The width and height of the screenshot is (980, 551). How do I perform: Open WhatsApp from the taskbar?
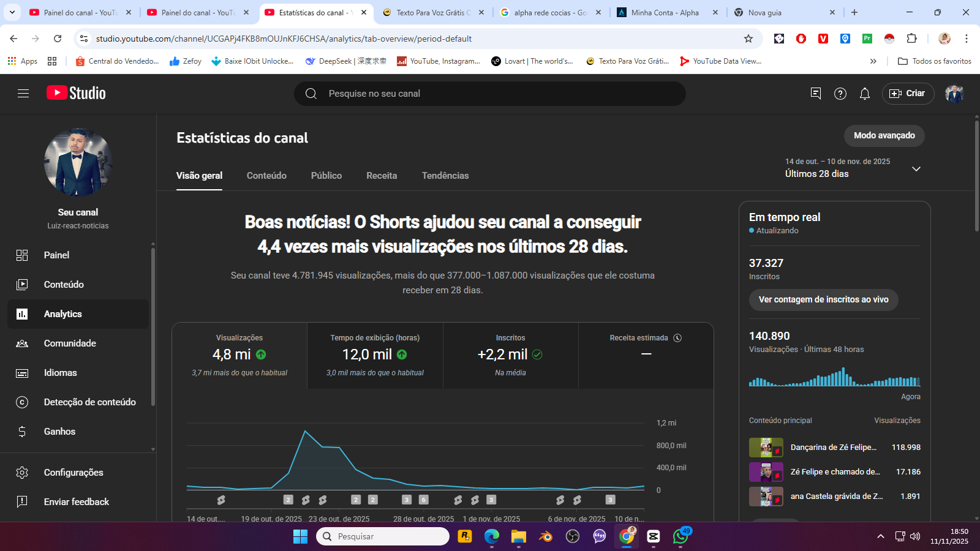[x=680, y=536]
